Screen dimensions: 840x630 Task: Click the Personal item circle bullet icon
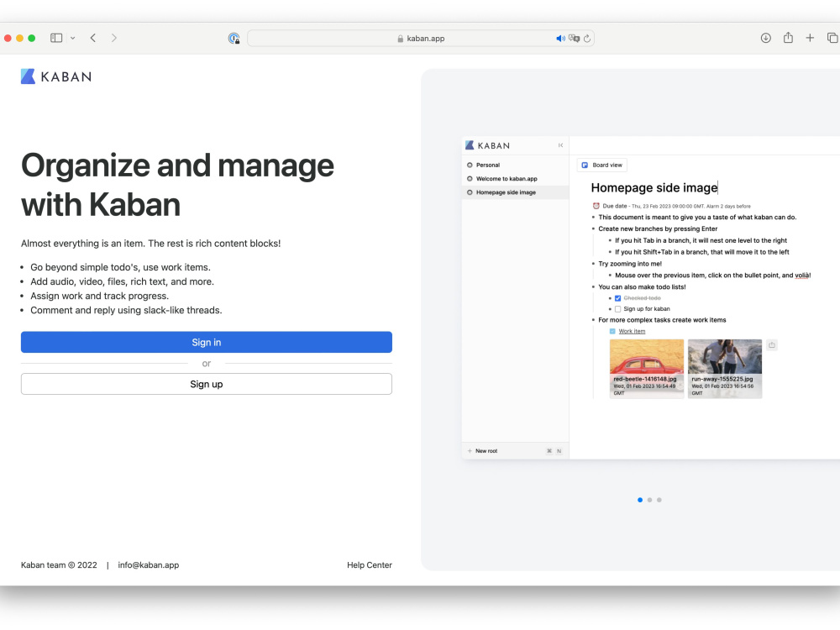(x=470, y=165)
